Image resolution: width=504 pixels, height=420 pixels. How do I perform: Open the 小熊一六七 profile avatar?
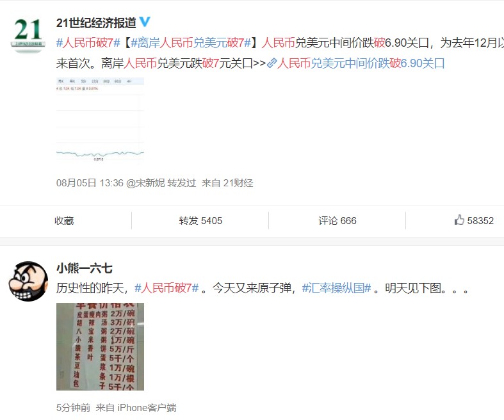28,281
